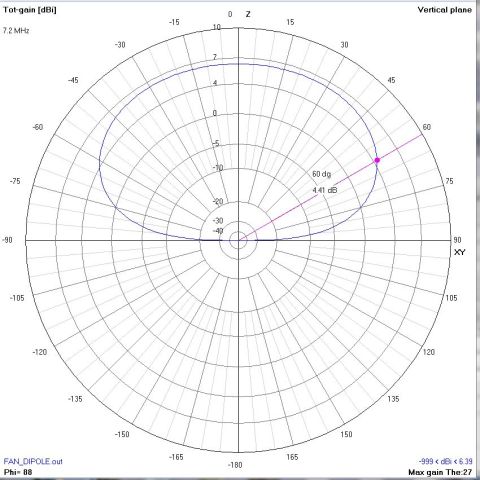Click the -90 angle label at the left
Screen dimensions: 480x480
[7, 240]
